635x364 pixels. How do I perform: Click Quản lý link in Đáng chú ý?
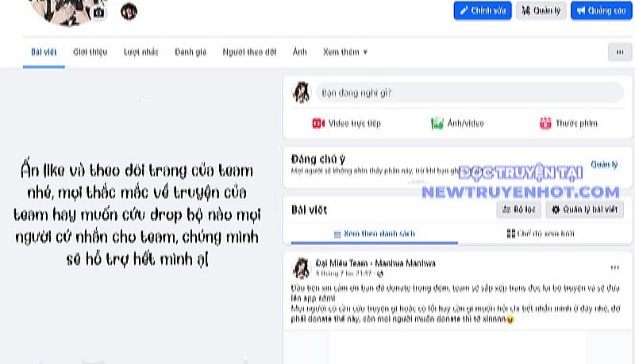pos(603,164)
